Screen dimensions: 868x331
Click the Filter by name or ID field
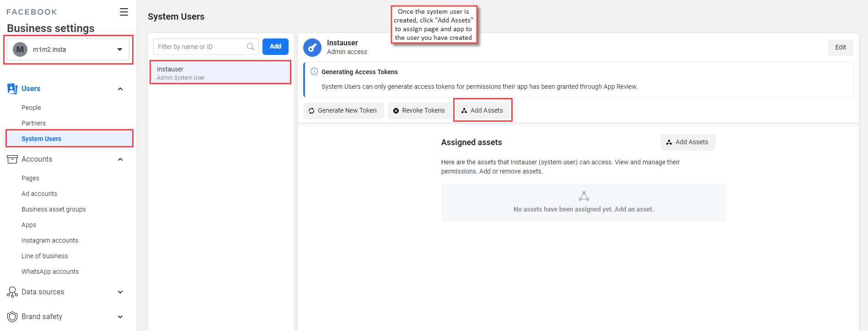click(x=206, y=47)
